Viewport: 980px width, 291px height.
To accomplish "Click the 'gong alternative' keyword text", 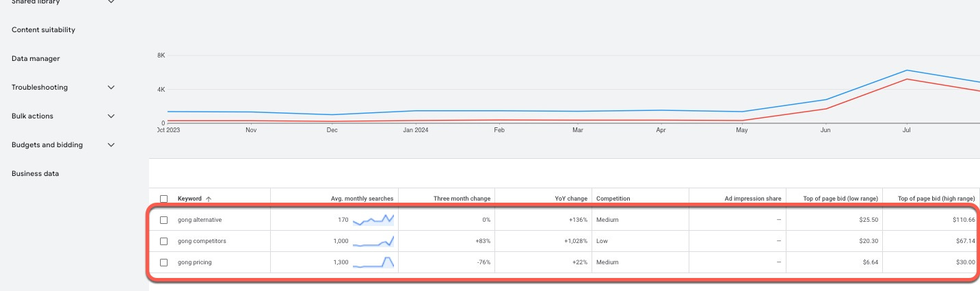I will 200,220.
